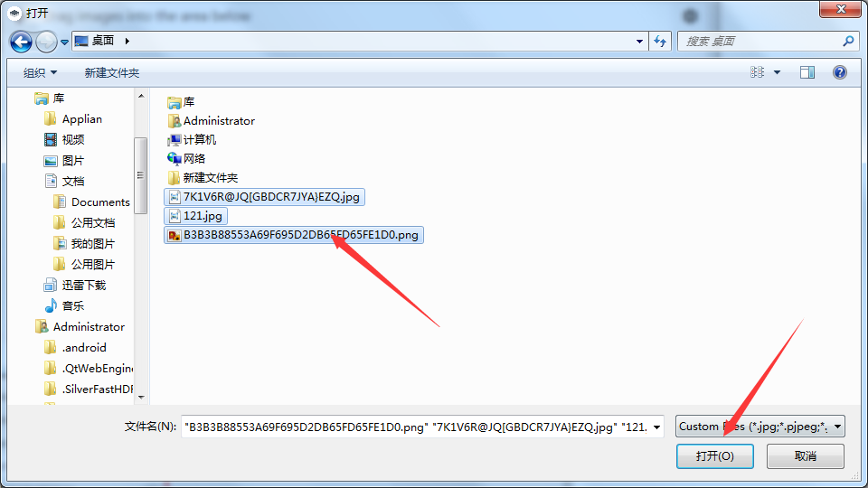Open 视频 library in the sidebar
Image resolution: width=868 pixels, height=488 pixels.
pyautogui.click(x=64, y=139)
